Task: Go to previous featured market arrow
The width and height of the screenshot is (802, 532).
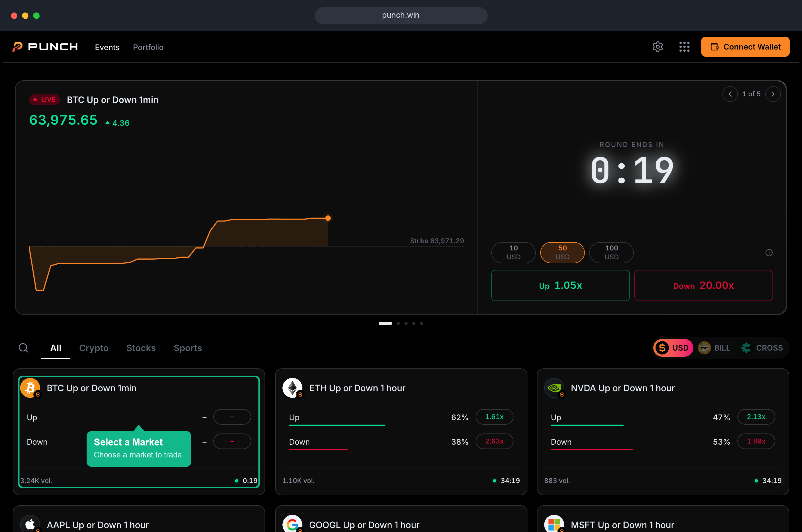Action: pyautogui.click(x=730, y=94)
